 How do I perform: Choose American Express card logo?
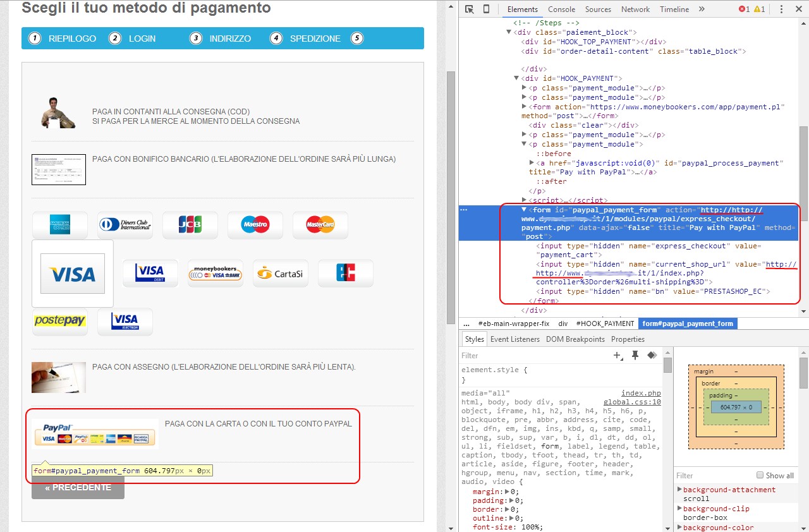pyautogui.click(x=60, y=224)
